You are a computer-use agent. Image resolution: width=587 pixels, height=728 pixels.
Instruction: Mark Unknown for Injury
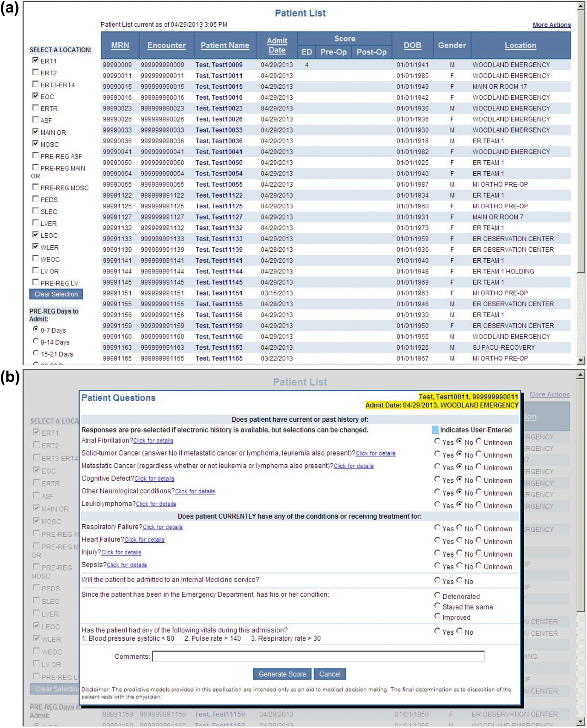click(x=479, y=553)
